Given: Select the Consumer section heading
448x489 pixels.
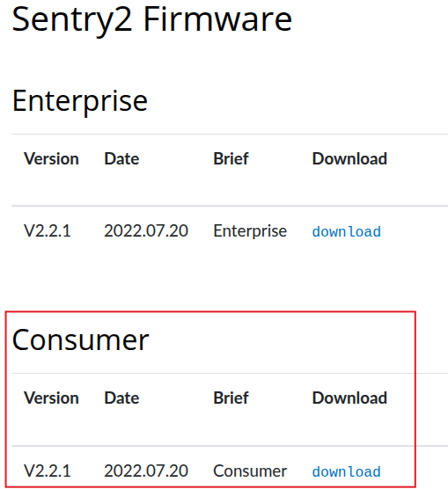Looking at the screenshot, I should pos(81,340).
